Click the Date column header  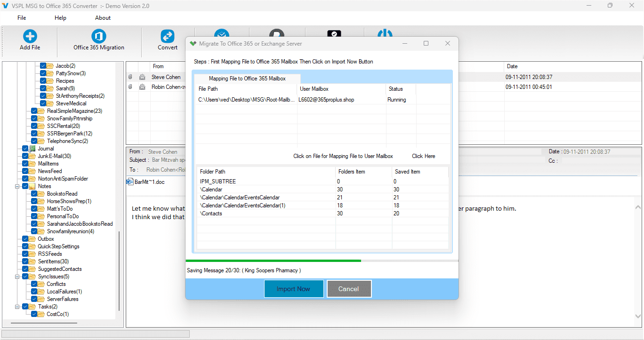click(512, 66)
